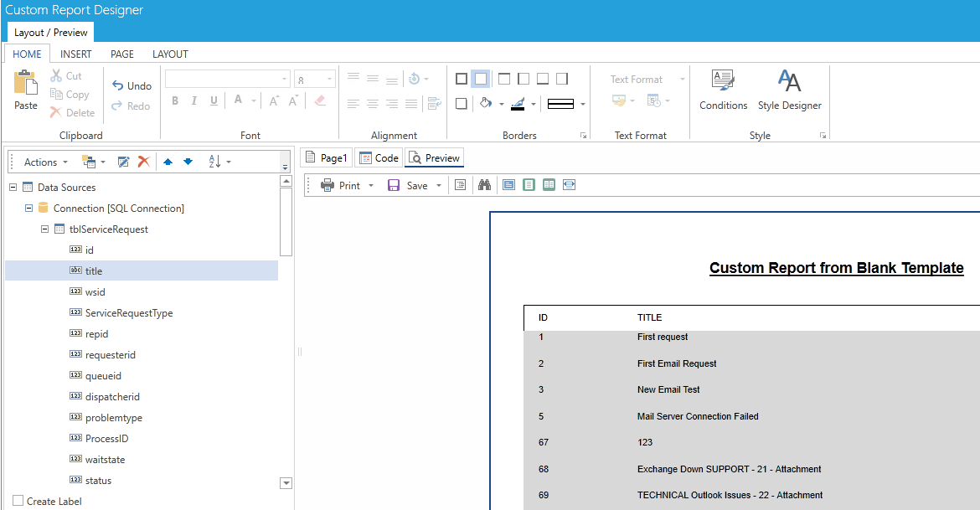Open the font size combo box

315,79
